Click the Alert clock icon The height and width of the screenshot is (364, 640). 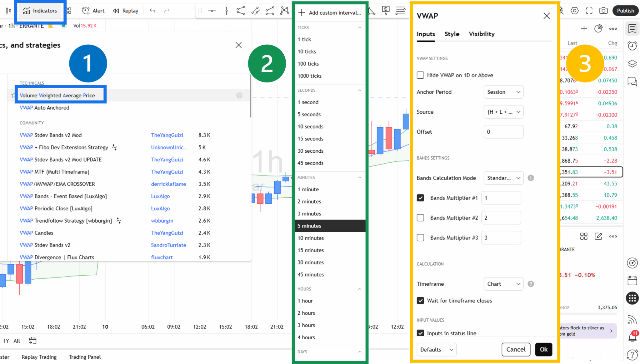click(x=86, y=11)
